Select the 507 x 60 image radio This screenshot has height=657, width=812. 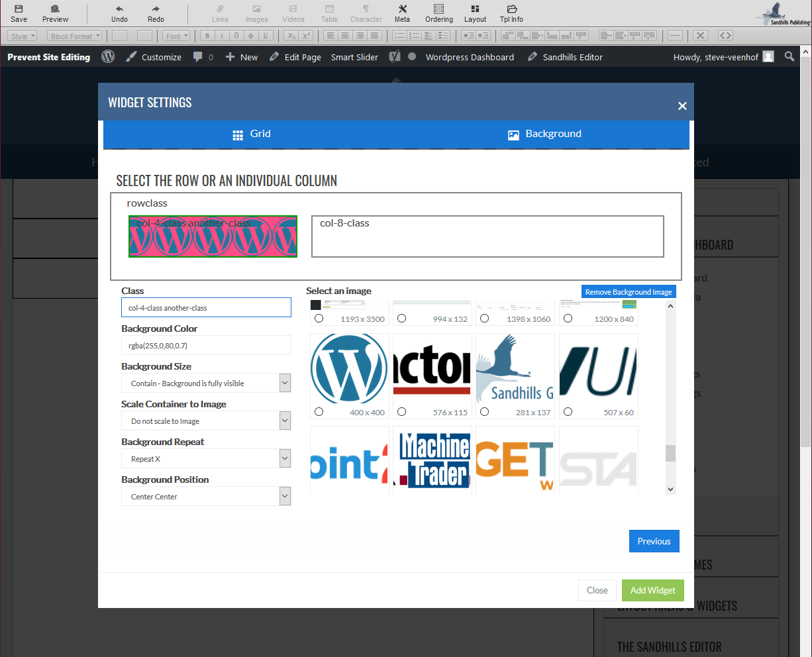pyautogui.click(x=568, y=412)
